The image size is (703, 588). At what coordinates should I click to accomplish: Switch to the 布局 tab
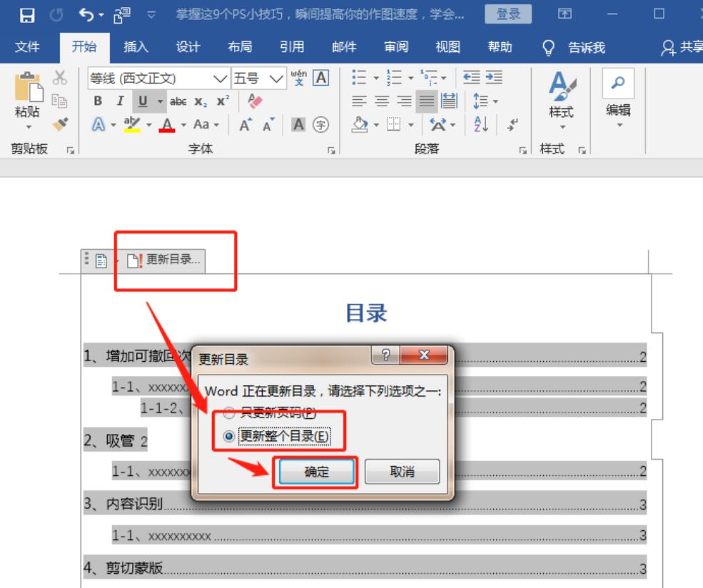(x=240, y=46)
